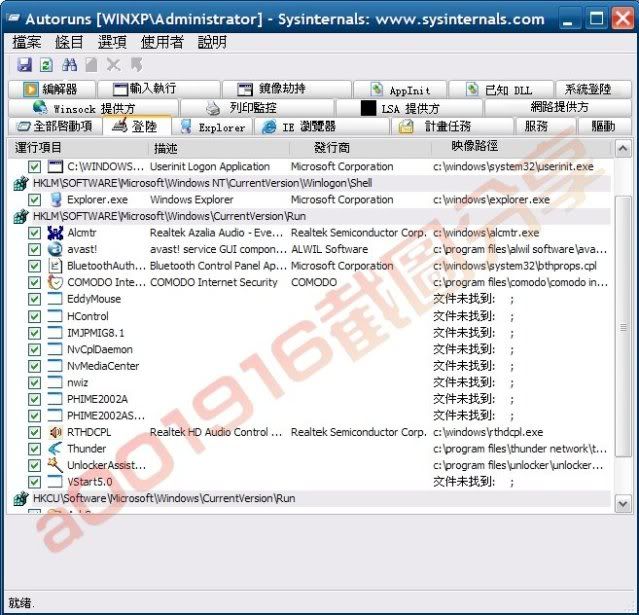The image size is (639, 615).
Task: Open the 檔案 menu
Action: click(27, 42)
